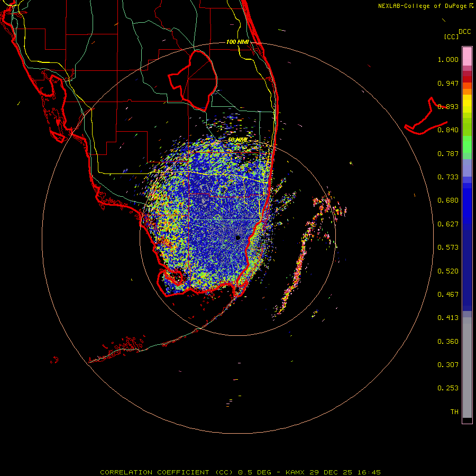Click the 0.680 scale value
Image resolution: width=476 pixels, height=476 pixels.
tap(448, 200)
